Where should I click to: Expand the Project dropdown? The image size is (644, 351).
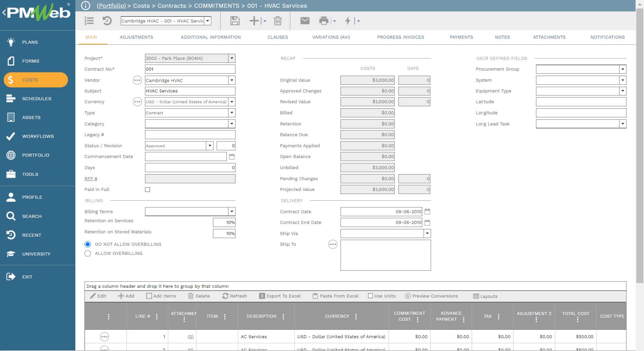(232, 58)
